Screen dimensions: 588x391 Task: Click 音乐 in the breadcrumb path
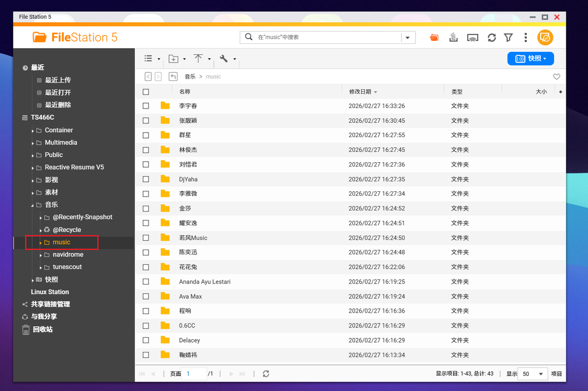(x=190, y=76)
